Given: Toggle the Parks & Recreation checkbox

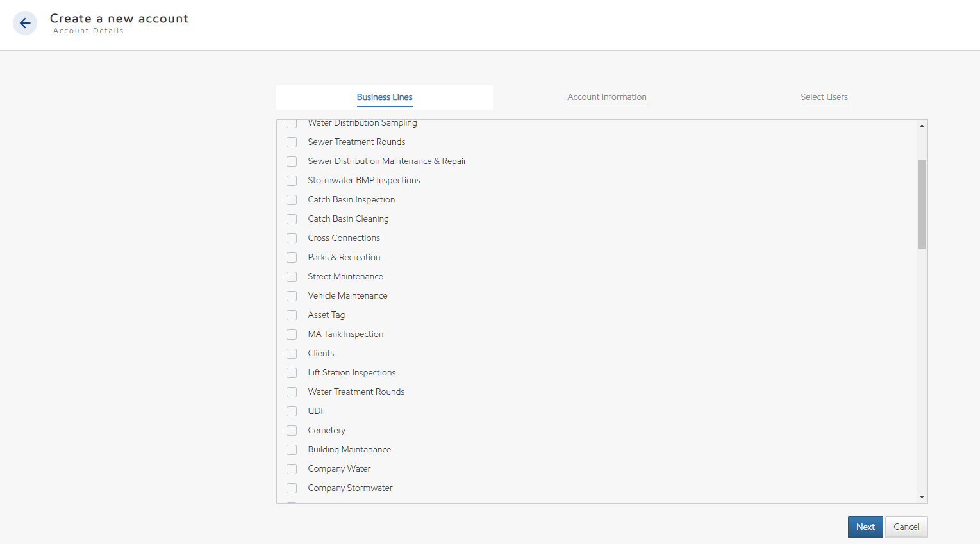Looking at the screenshot, I should pos(292,258).
